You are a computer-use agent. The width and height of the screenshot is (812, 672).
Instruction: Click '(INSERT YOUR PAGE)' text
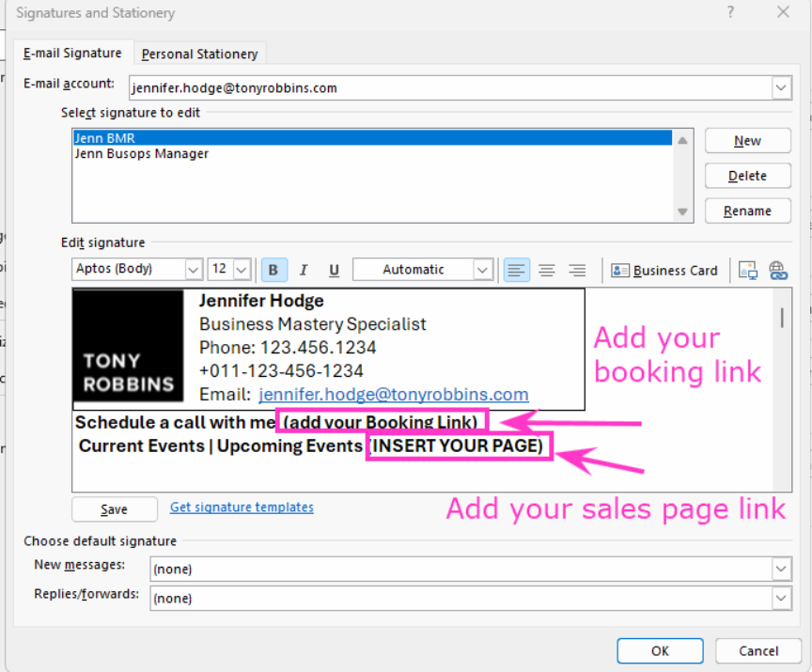click(457, 445)
